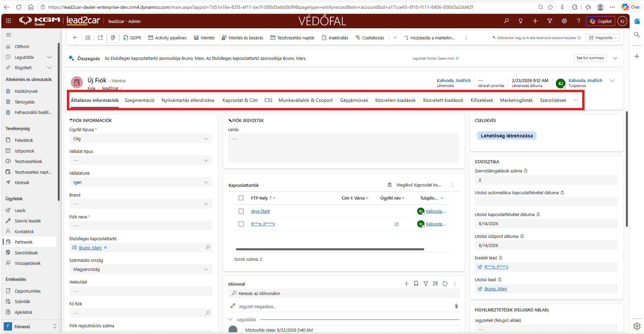Select the R***n, P****ý row checkbox

coord(241,224)
